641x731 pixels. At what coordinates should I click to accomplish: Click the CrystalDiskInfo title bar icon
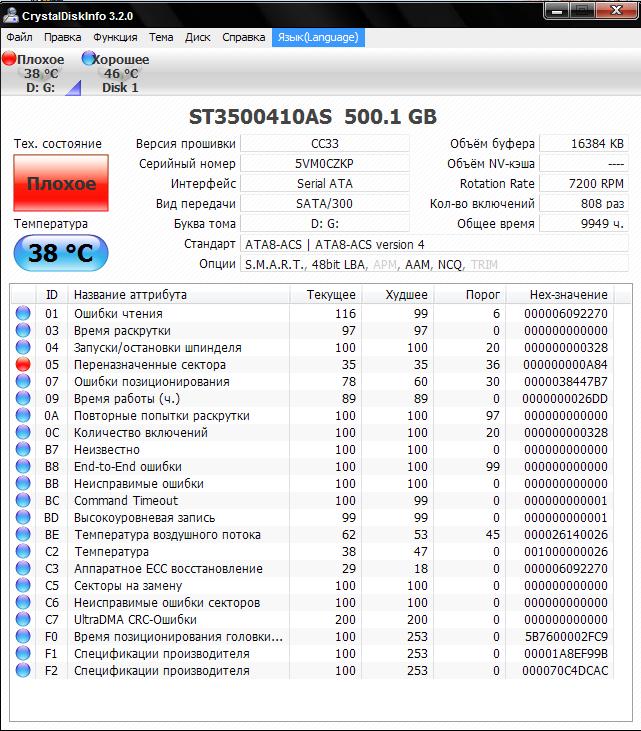tap(10, 15)
